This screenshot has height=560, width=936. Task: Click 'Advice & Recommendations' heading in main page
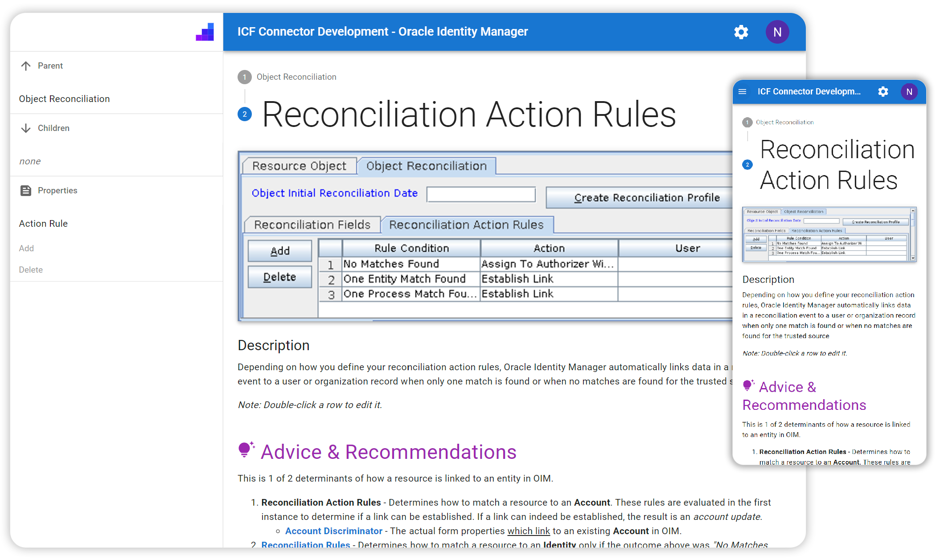coord(389,452)
